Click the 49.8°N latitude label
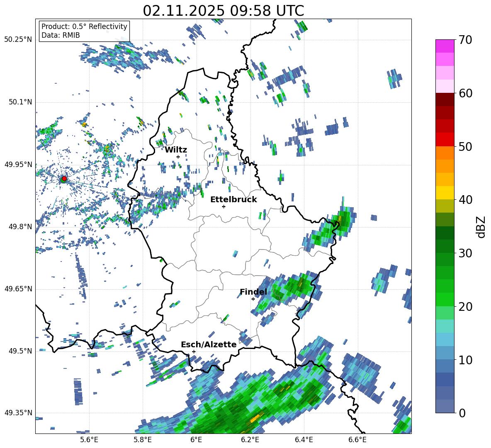This screenshot has height=448, width=491. click(20, 227)
